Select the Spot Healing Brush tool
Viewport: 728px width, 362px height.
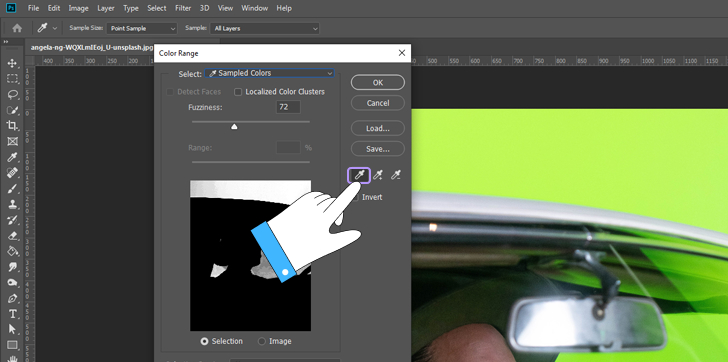coord(13,173)
